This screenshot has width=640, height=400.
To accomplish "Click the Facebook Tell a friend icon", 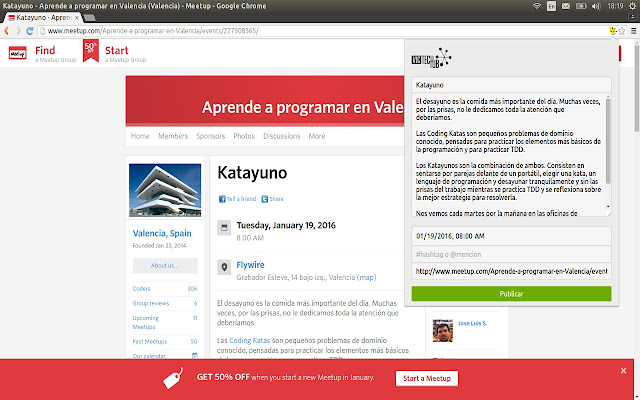I will pyautogui.click(x=222, y=199).
